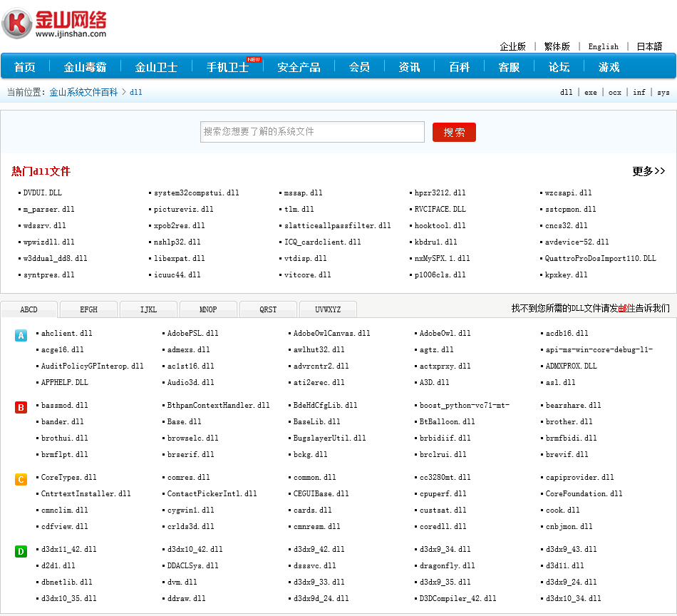677x616 pixels.
Task: Open the 金山毒霸 navigation item
Action: pyautogui.click(x=85, y=67)
